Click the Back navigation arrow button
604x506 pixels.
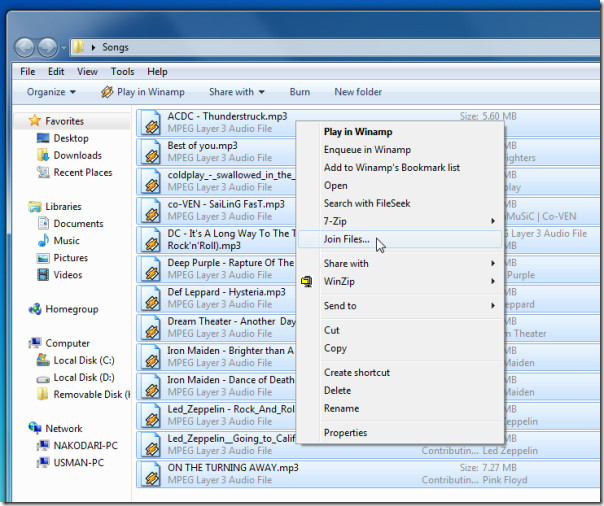[x=25, y=48]
